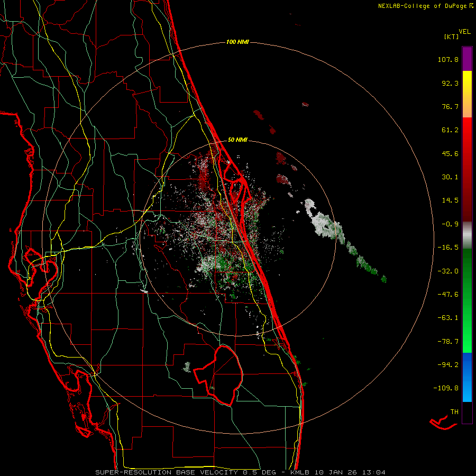Select the -63.1 scale value

(448, 318)
